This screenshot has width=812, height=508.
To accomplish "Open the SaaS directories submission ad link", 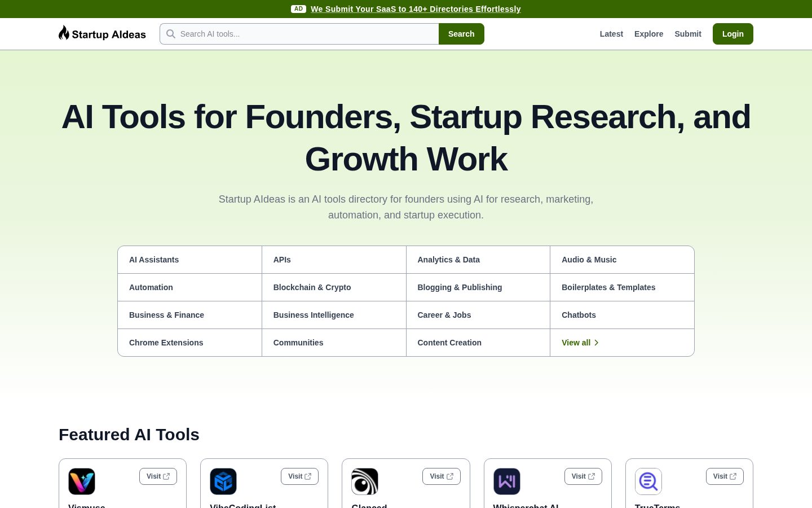I will click(x=416, y=9).
